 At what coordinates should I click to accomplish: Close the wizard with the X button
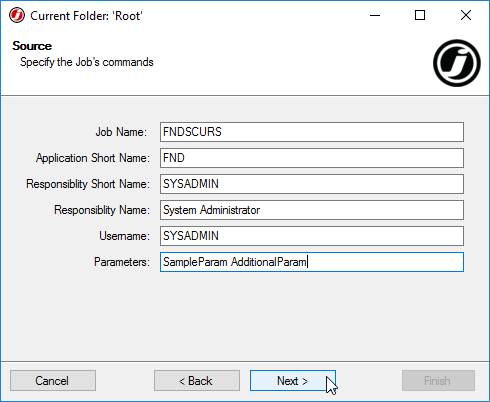pyautogui.click(x=466, y=15)
